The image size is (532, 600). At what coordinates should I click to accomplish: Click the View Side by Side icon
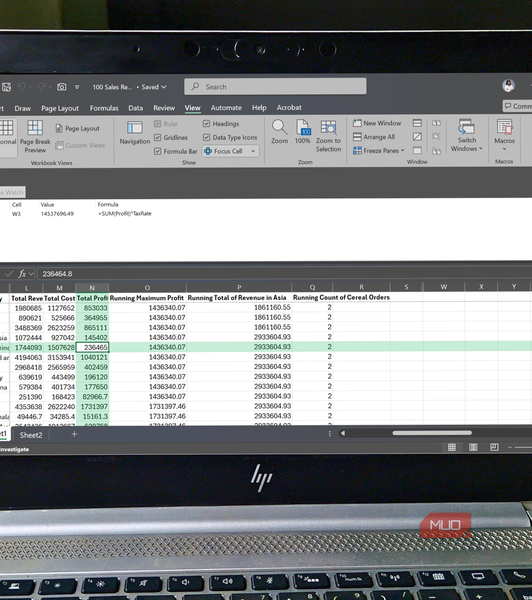pos(436,123)
